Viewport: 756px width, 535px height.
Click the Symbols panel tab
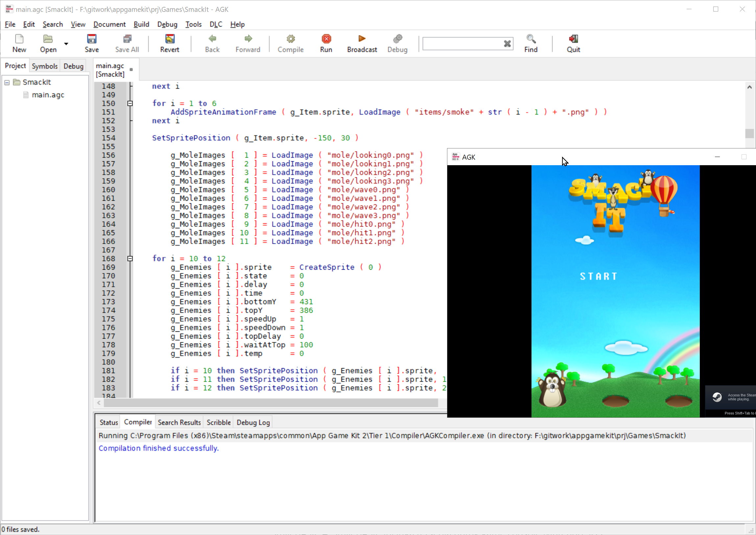[x=45, y=65]
